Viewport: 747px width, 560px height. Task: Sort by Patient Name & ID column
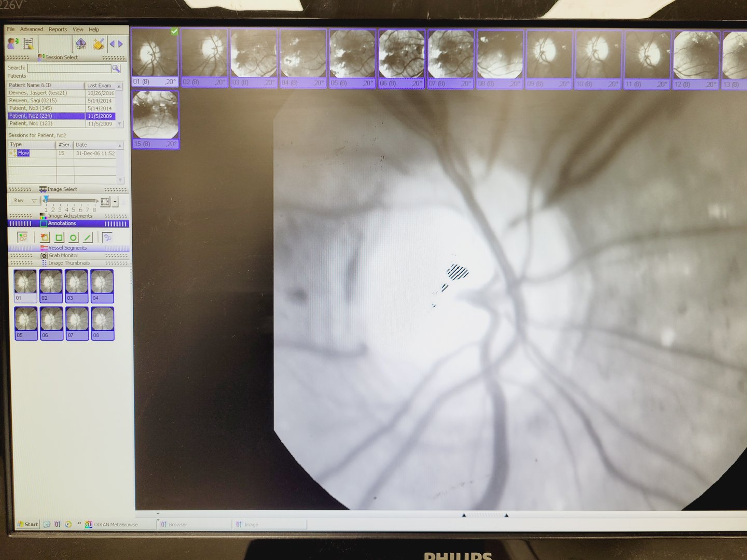pos(46,85)
